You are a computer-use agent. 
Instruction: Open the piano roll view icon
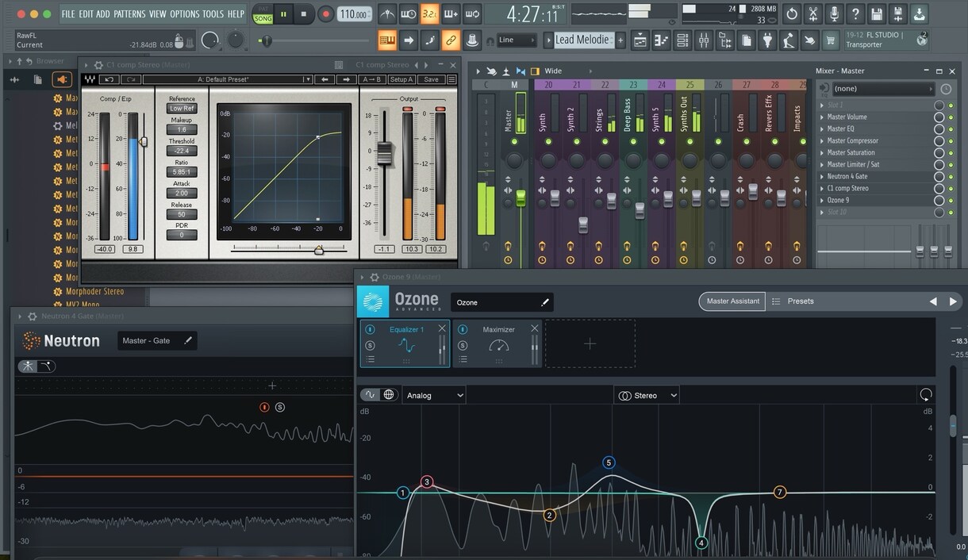click(661, 40)
